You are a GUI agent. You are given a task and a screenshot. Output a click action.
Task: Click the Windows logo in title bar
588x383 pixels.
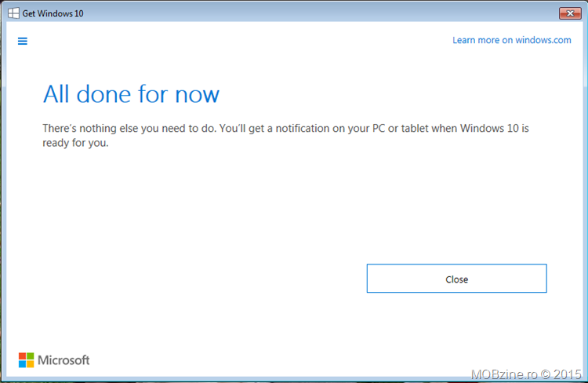coord(13,13)
